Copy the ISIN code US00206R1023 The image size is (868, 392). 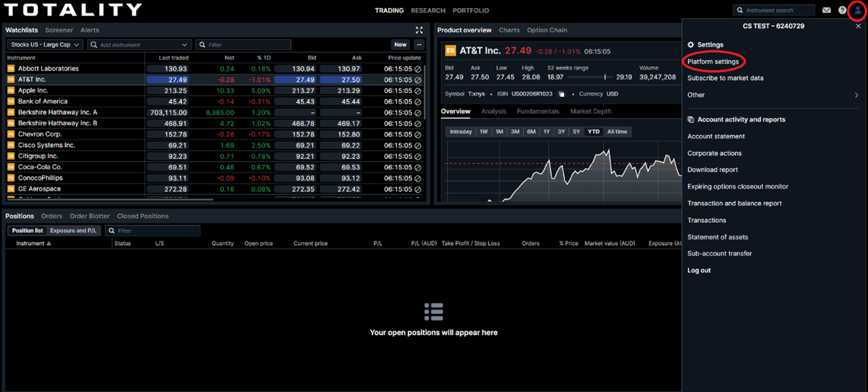(561, 94)
